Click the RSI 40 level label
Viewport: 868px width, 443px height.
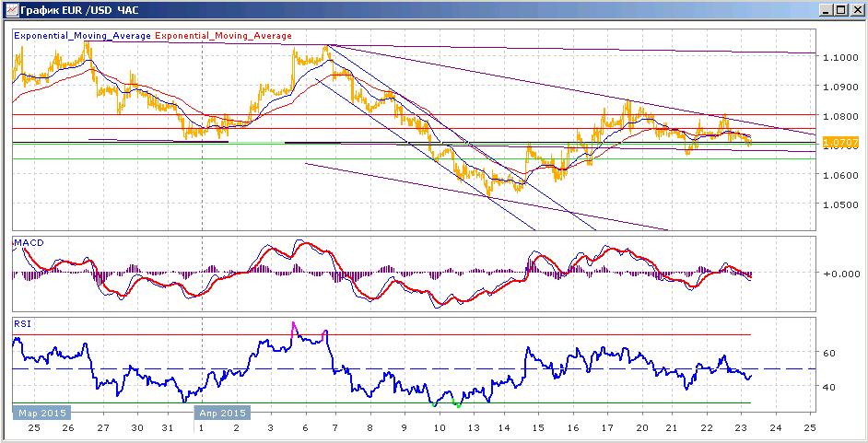pyautogui.click(x=829, y=387)
